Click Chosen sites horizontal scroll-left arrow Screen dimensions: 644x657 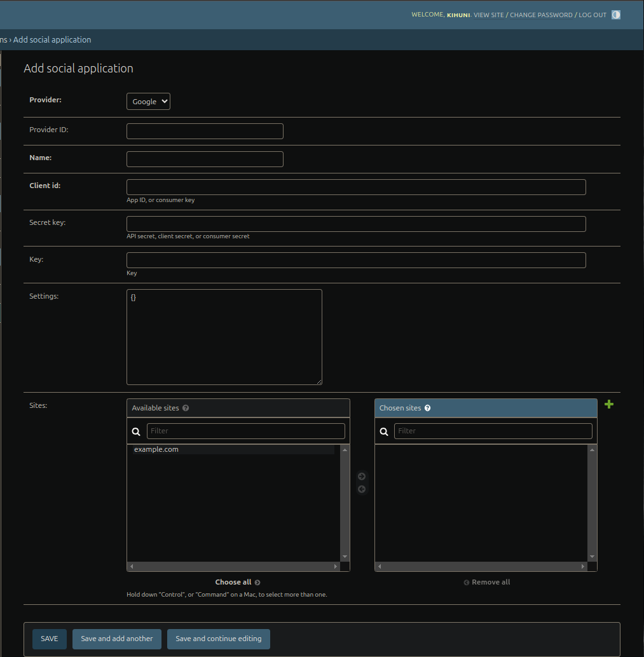click(x=380, y=567)
